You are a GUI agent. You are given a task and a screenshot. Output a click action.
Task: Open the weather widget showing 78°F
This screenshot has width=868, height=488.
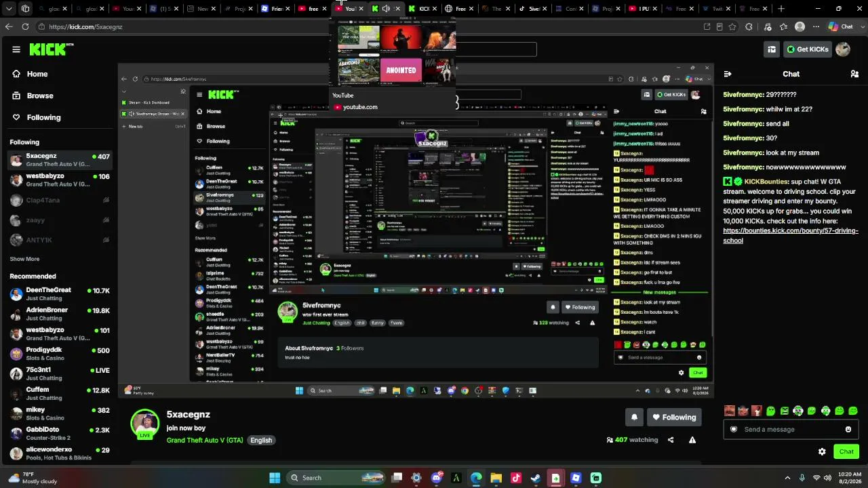31,478
